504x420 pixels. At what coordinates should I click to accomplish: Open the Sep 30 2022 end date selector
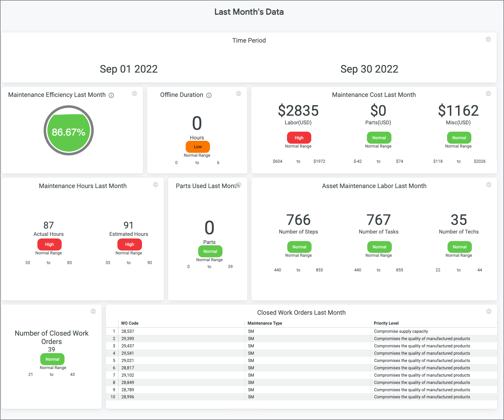369,69
